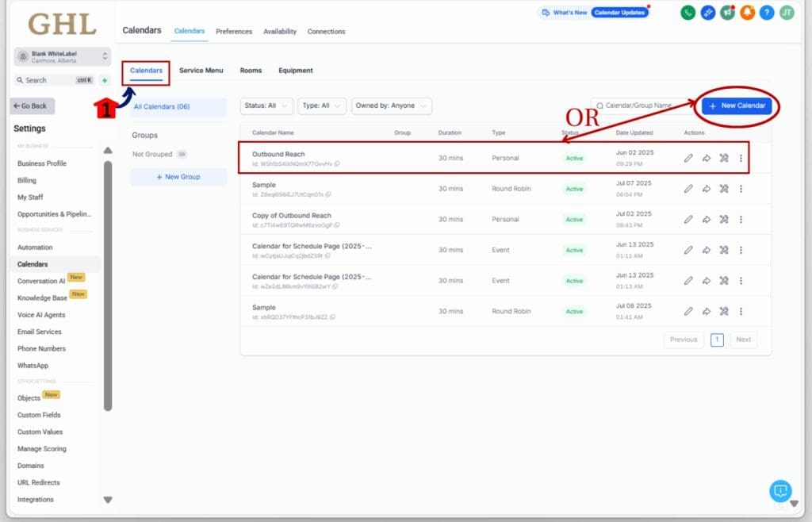Go to the Next page of calendars
812x522 pixels.
pyautogui.click(x=744, y=340)
